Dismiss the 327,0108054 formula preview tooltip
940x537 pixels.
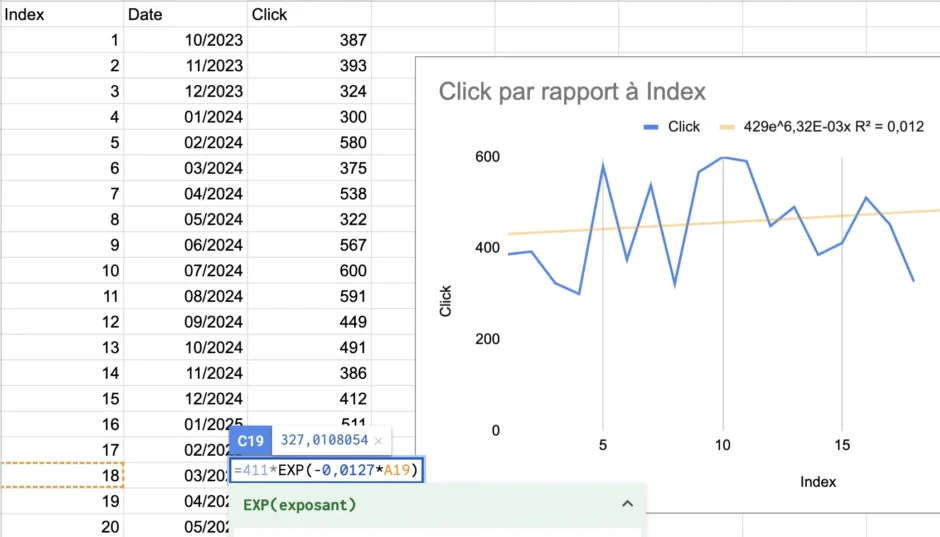click(x=378, y=441)
